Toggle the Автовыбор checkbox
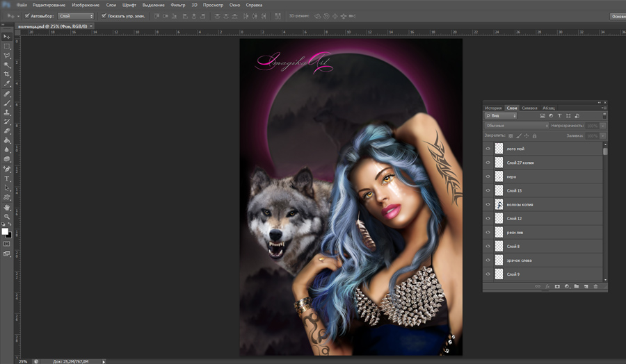Image resolution: width=626 pixels, height=364 pixels. pos(27,15)
